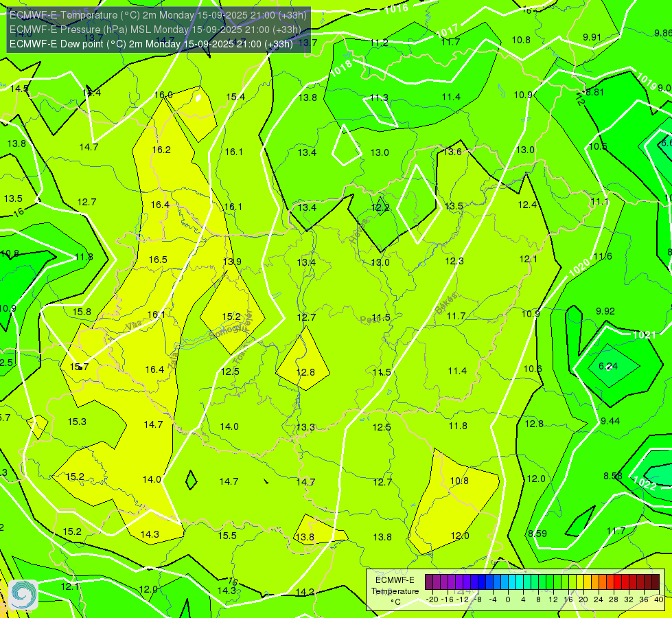Click the 15.5 temperature value
The width and height of the screenshot is (672, 618).
click(x=227, y=536)
